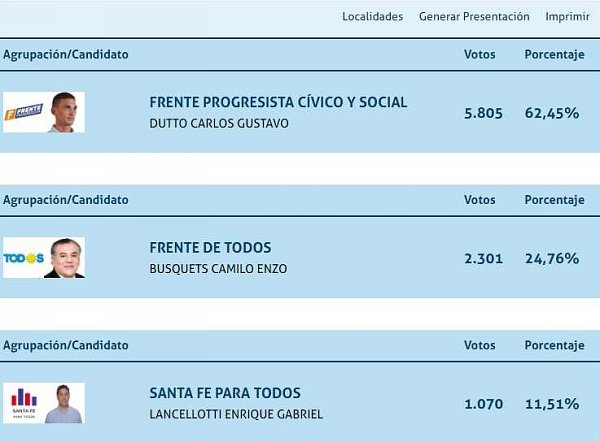Click the 62,45% percentage value
This screenshot has height=442, width=600.
[552, 113]
